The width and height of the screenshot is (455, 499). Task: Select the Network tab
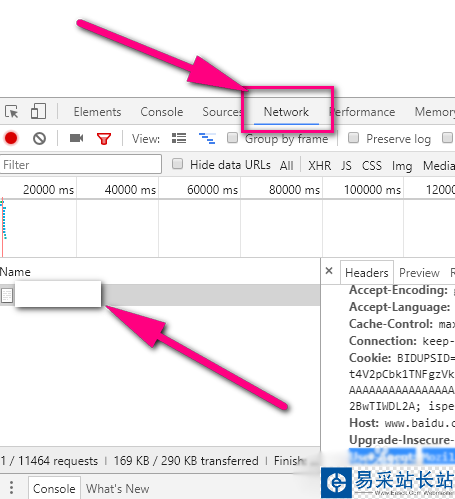click(286, 112)
